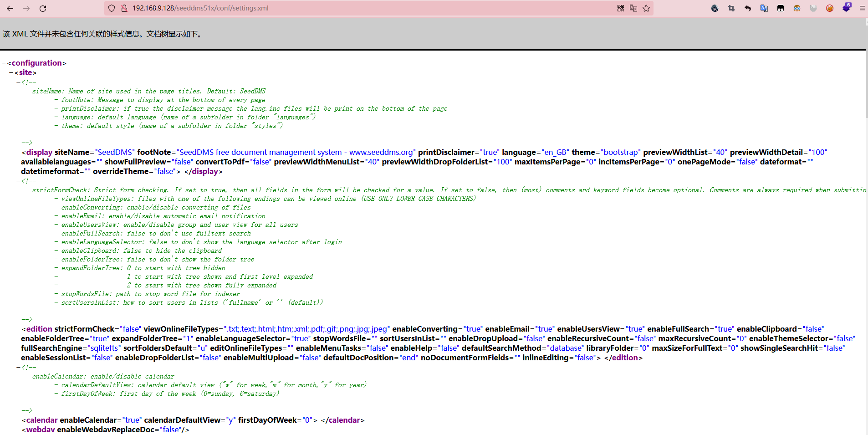Click the comment line starting "stopWordsFile:"
Viewport: 868px width, 435px height.
150,294
